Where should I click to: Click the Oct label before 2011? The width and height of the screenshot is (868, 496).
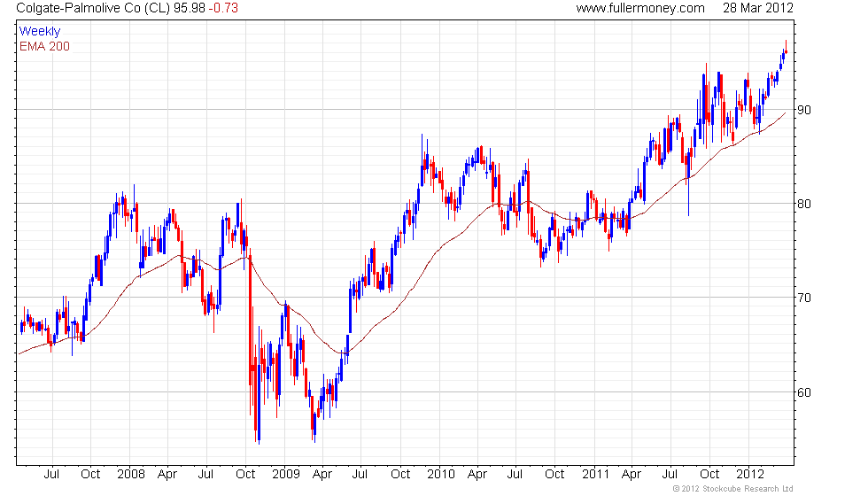click(x=554, y=475)
